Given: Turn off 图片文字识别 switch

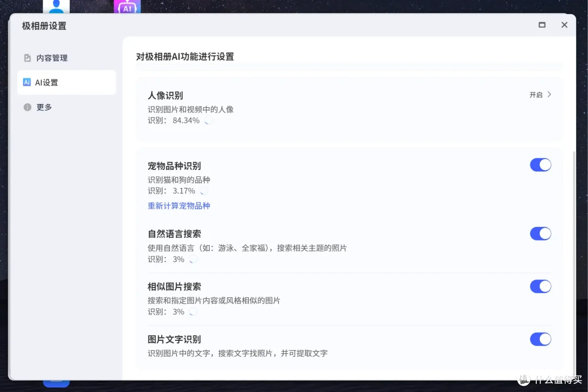Looking at the screenshot, I should [x=541, y=339].
